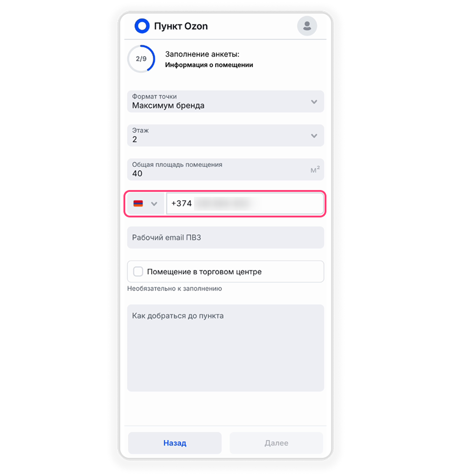449x476 pixels.
Task: Click the Информация о помещении step heading
Action: (x=209, y=65)
